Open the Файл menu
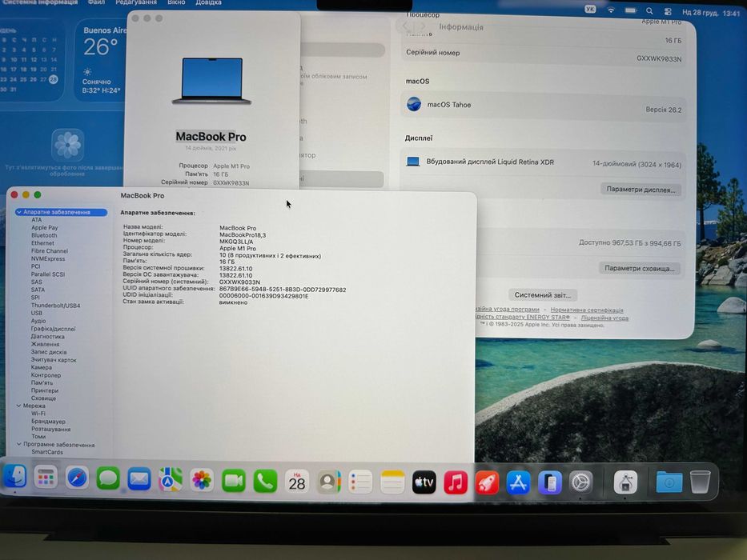Viewport: 747px width, 560px height. tap(96, 2)
